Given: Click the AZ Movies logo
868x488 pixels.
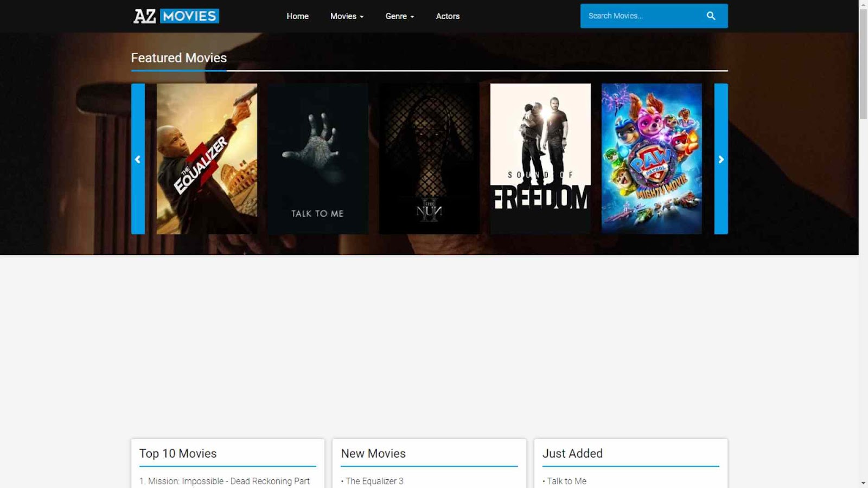Looking at the screenshot, I should (176, 16).
